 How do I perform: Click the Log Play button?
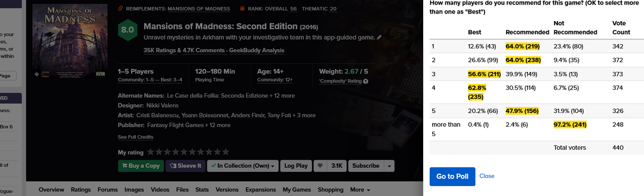coord(295,166)
